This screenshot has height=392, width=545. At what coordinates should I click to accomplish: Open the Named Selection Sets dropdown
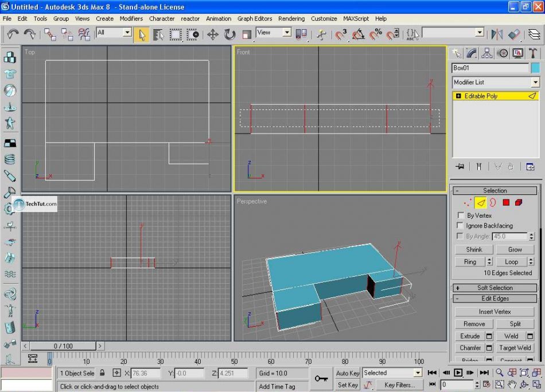[x=480, y=32]
